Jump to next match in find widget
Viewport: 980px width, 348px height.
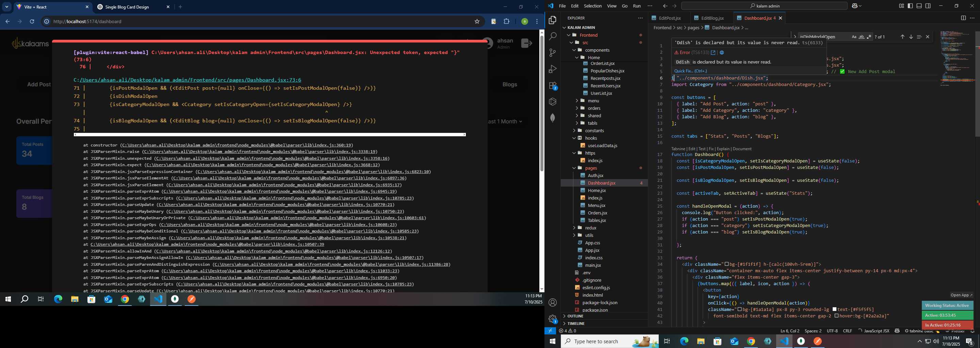tap(911, 37)
